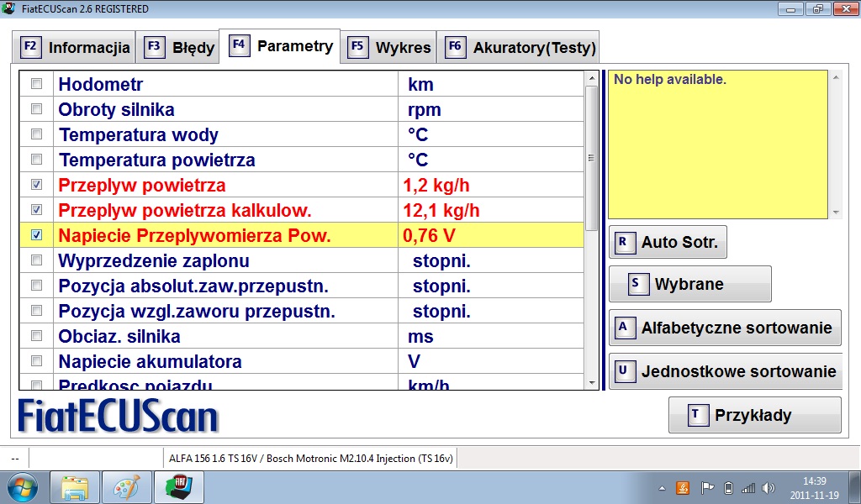The image size is (861, 504).
Task: Click the F5 key icon
Action: point(357,46)
